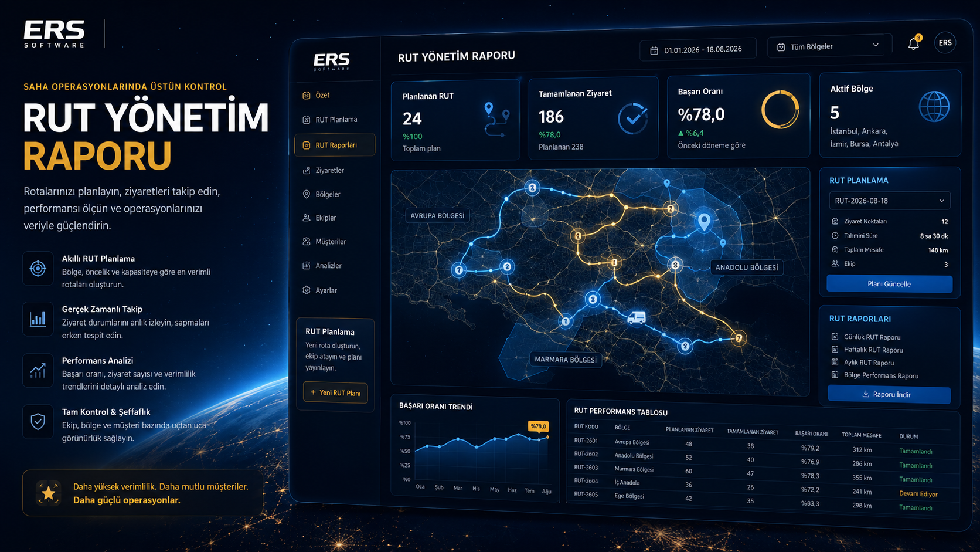Click the %78,0 tooltip on the trend chart
The width and height of the screenshot is (980, 552).
(538, 426)
